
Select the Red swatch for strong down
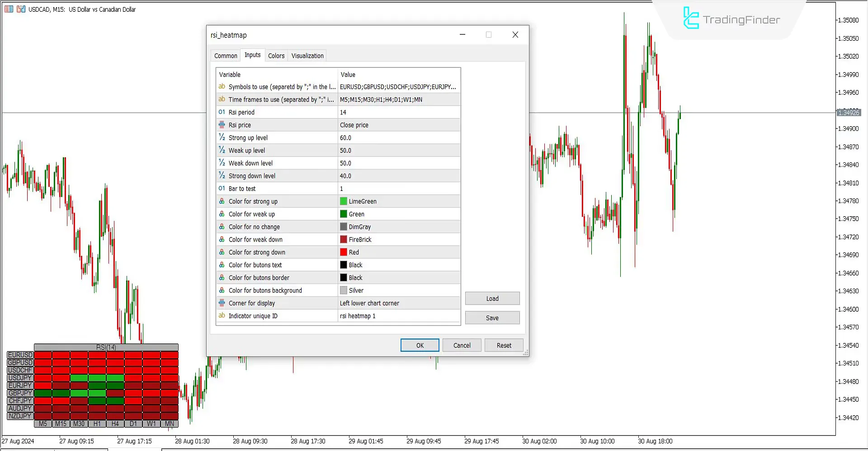(x=344, y=252)
